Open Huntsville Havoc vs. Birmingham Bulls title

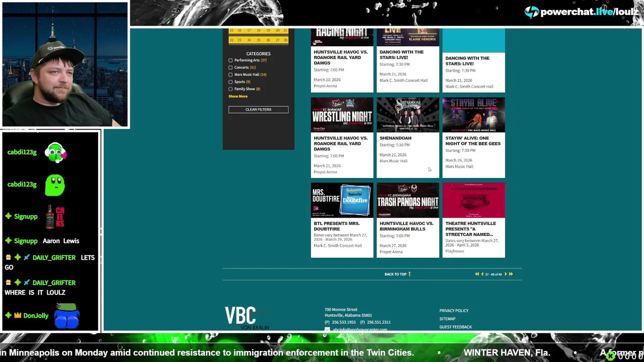407,226
